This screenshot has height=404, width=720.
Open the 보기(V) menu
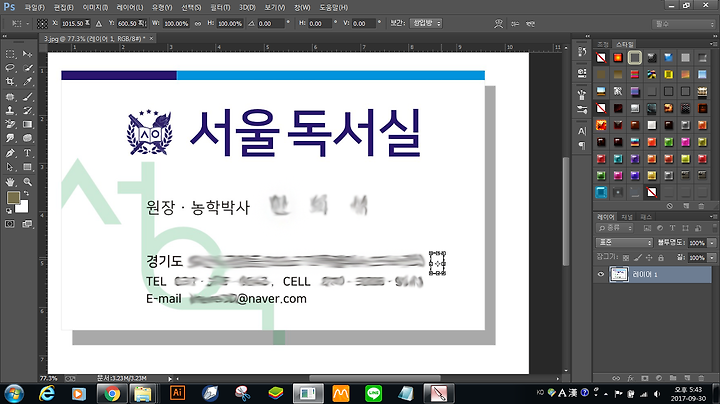point(275,7)
